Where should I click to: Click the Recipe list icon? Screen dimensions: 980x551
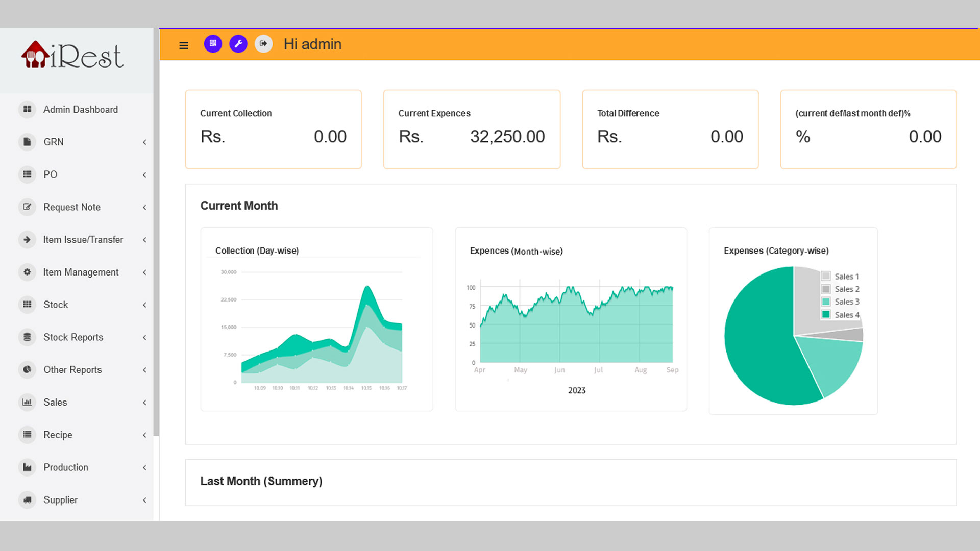[x=27, y=435]
